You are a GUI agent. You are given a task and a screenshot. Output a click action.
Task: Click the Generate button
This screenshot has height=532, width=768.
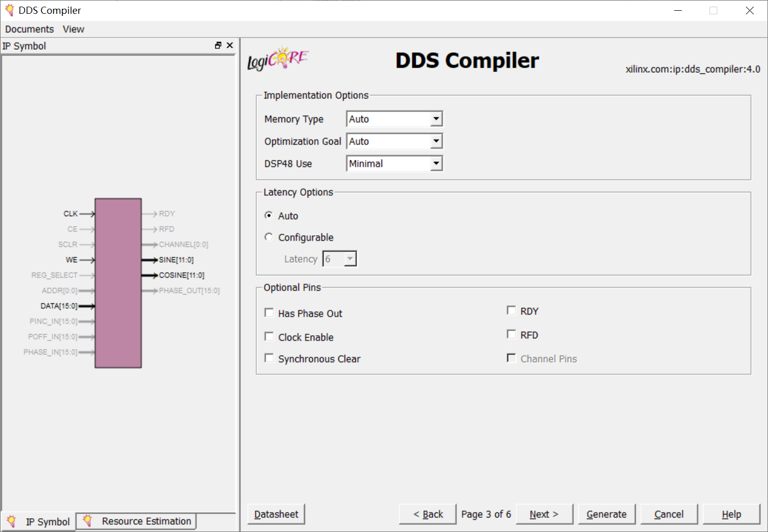click(607, 514)
